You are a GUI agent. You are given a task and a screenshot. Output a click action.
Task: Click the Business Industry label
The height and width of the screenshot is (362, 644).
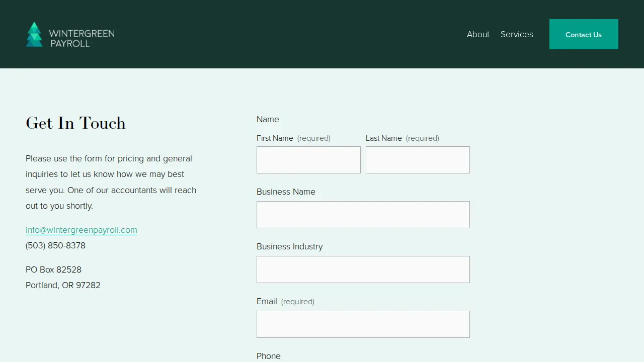[x=290, y=246]
